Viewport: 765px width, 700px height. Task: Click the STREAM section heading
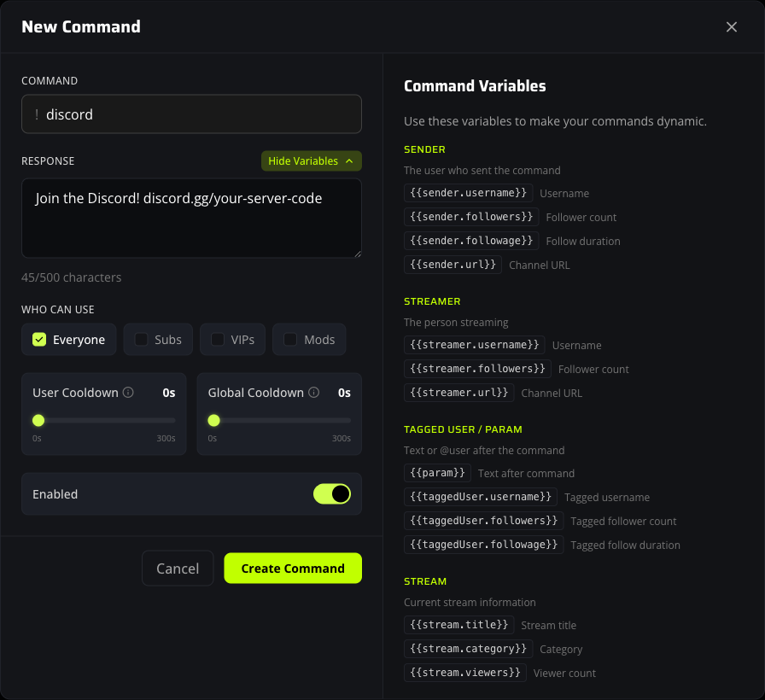[425, 581]
